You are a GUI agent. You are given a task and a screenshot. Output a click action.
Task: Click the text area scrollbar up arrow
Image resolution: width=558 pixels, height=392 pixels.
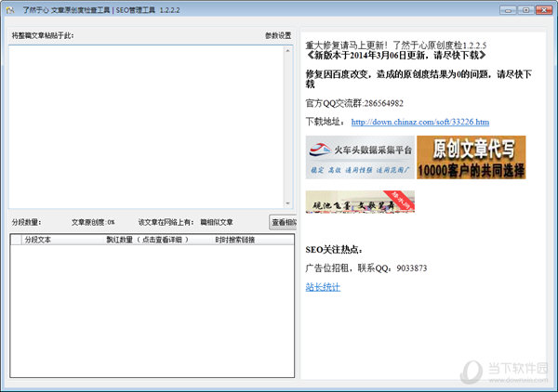[289, 49]
